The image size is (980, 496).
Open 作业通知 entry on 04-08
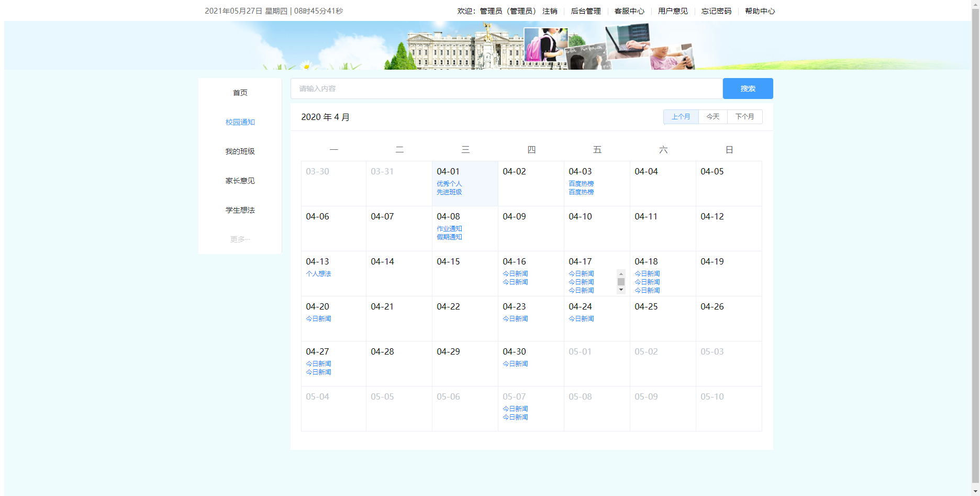tap(449, 229)
